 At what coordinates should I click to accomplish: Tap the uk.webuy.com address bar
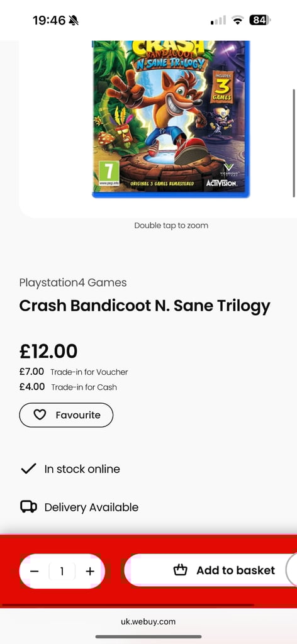(148, 621)
